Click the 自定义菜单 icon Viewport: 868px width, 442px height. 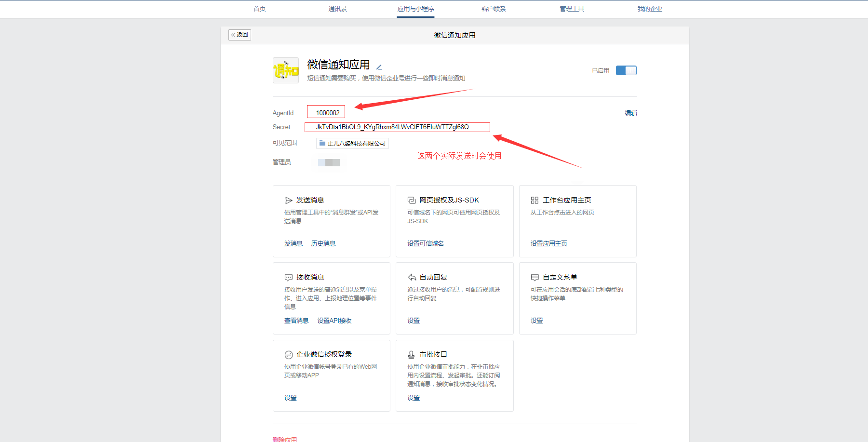tap(534, 277)
